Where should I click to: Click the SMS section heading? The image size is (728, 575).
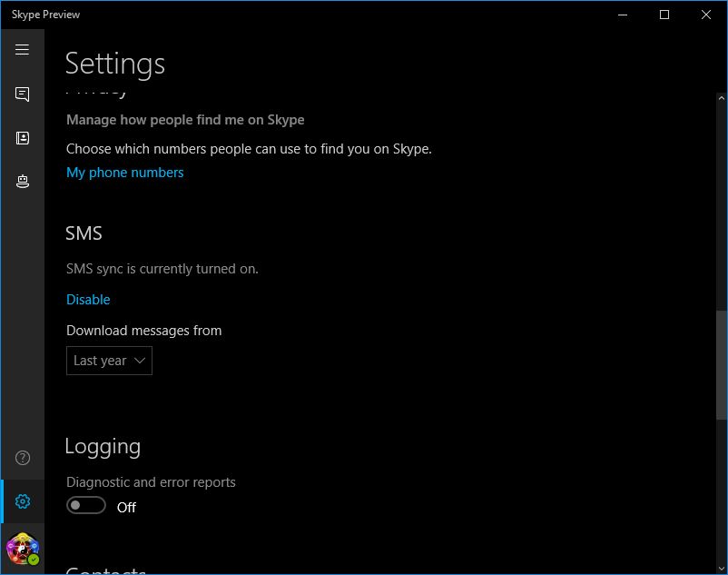84,233
